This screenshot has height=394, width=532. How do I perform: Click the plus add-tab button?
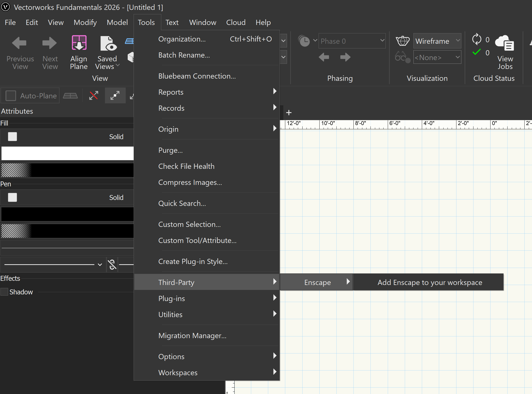[289, 113]
